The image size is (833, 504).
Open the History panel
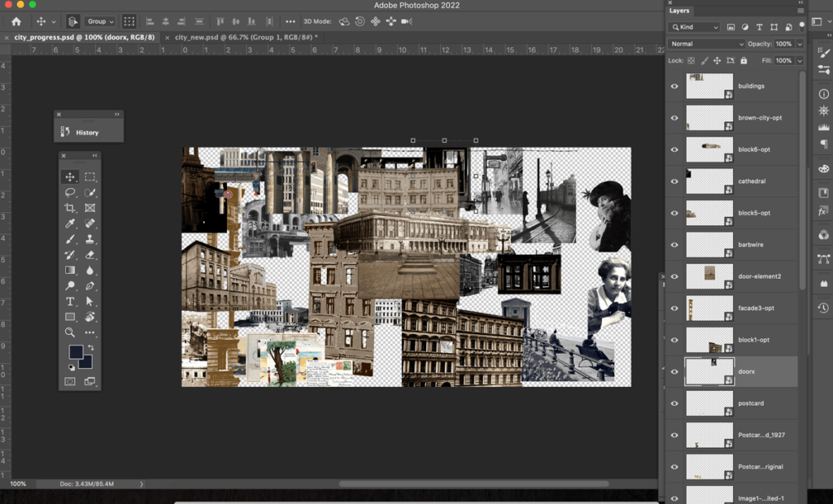click(88, 132)
